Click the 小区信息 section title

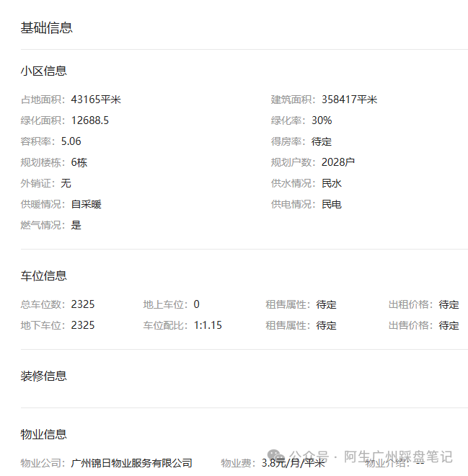coord(44,71)
